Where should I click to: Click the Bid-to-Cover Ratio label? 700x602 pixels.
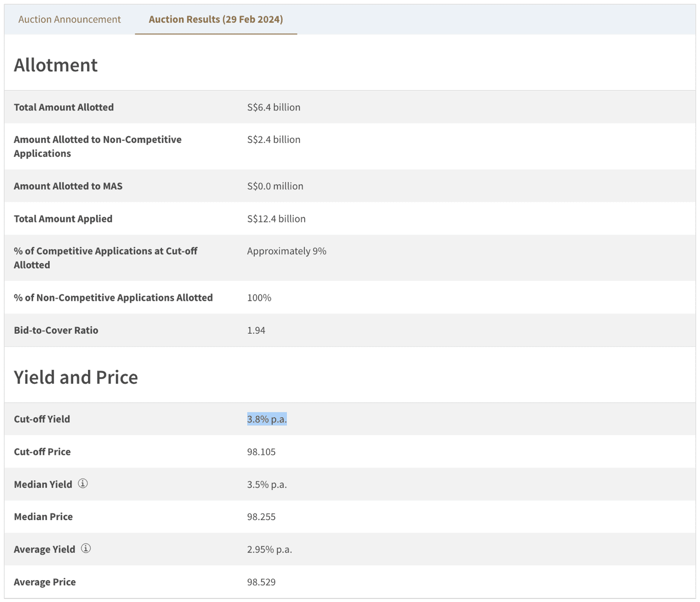(x=56, y=330)
